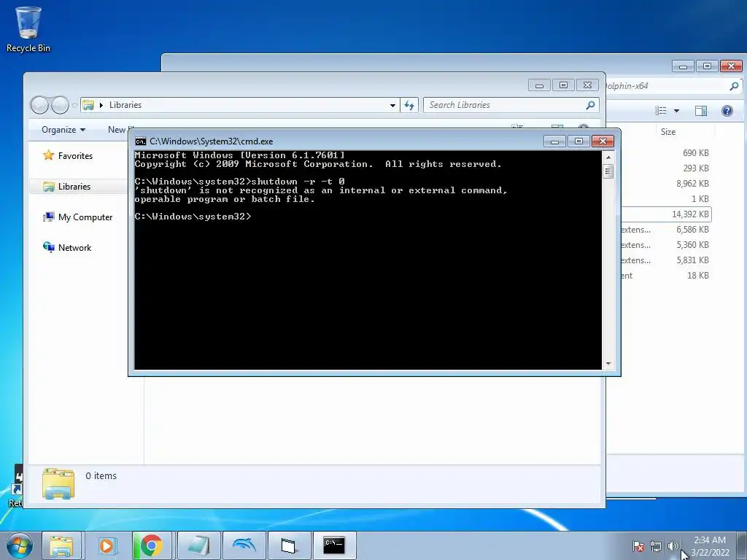Open Help in the Dolphin-x64 window
The image size is (747, 560).
[727, 111]
